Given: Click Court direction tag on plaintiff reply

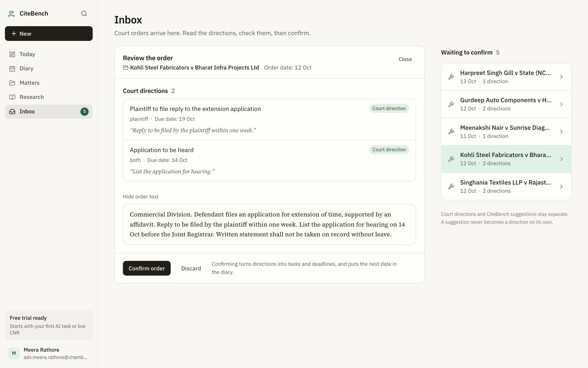Looking at the screenshot, I should tap(389, 108).
